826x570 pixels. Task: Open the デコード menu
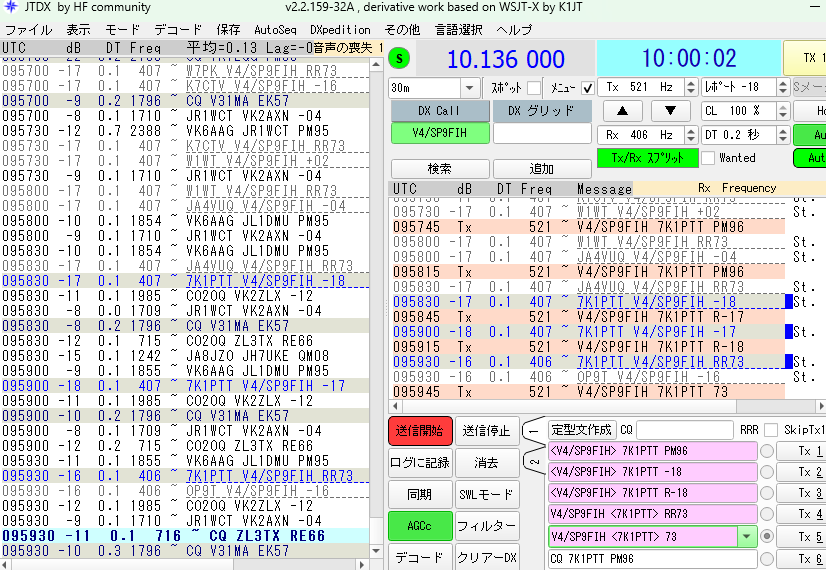[178, 30]
